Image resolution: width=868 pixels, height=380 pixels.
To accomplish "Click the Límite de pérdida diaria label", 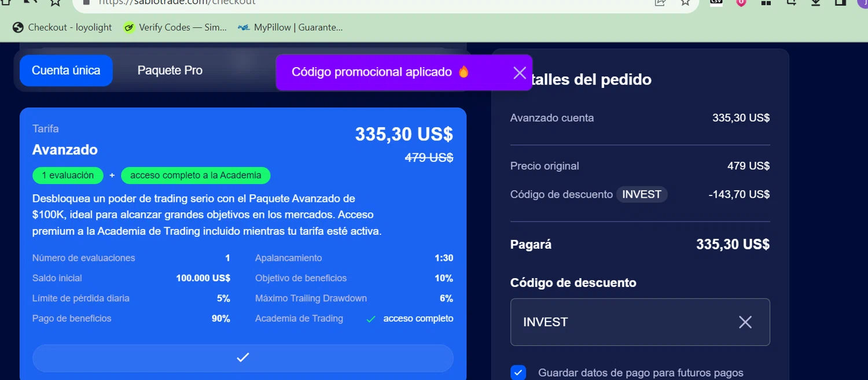I will 81,298.
